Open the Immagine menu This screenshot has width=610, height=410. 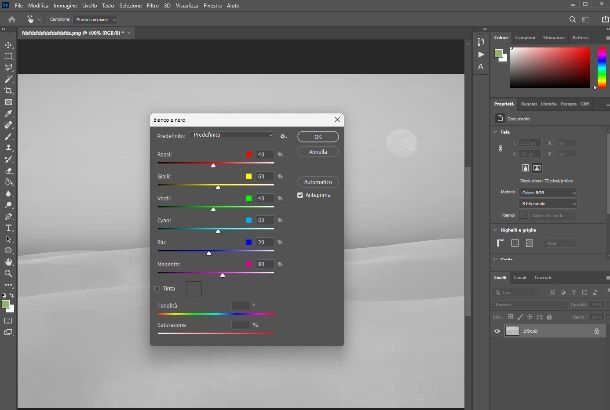pos(65,5)
